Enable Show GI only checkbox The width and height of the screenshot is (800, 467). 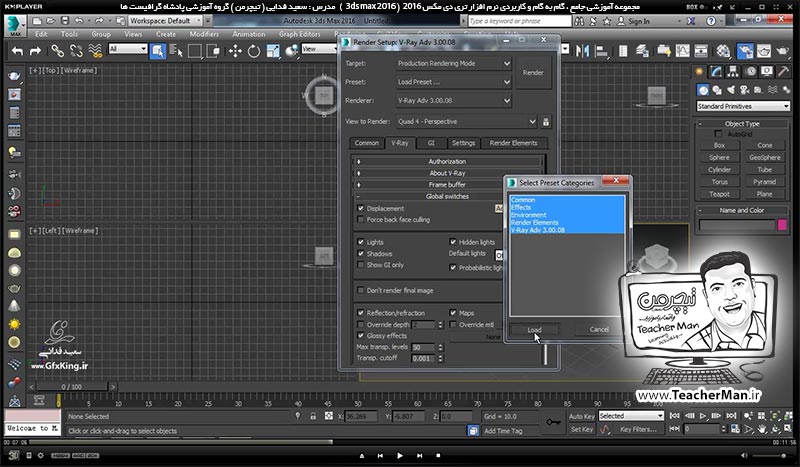click(x=361, y=265)
